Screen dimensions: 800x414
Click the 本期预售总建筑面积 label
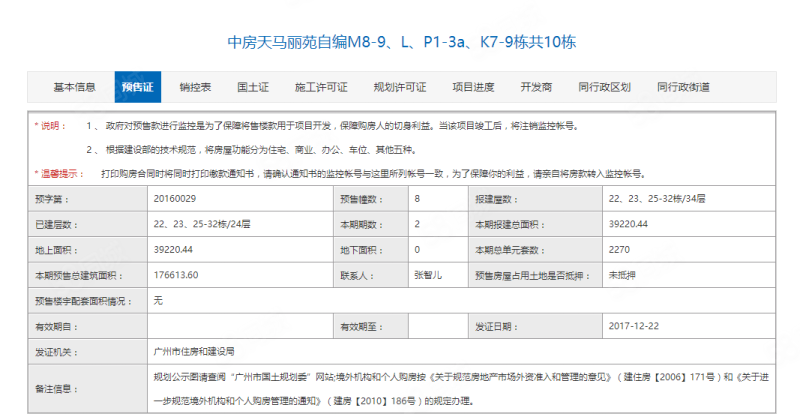pyautogui.click(x=79, y=276)
